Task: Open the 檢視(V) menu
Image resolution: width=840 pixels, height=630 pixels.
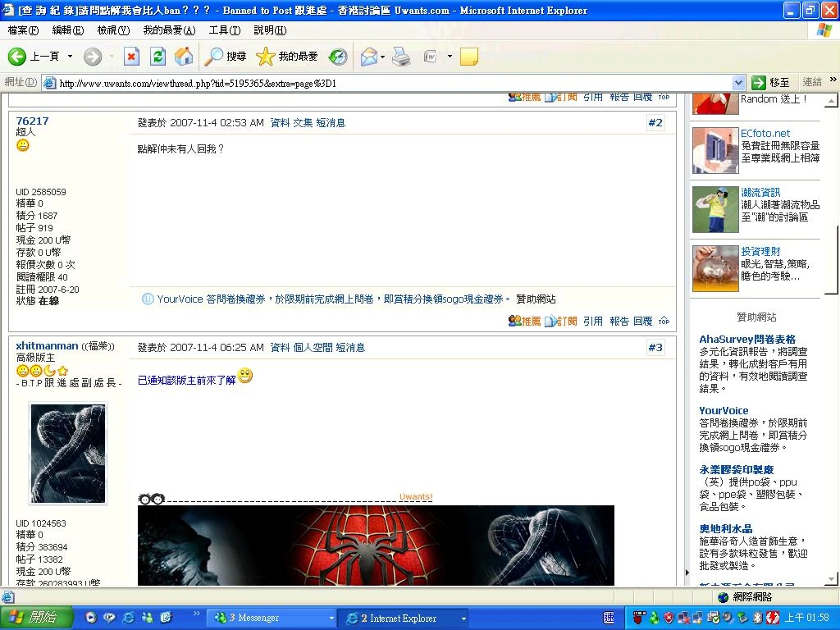Action: click(x=113, y=30)
